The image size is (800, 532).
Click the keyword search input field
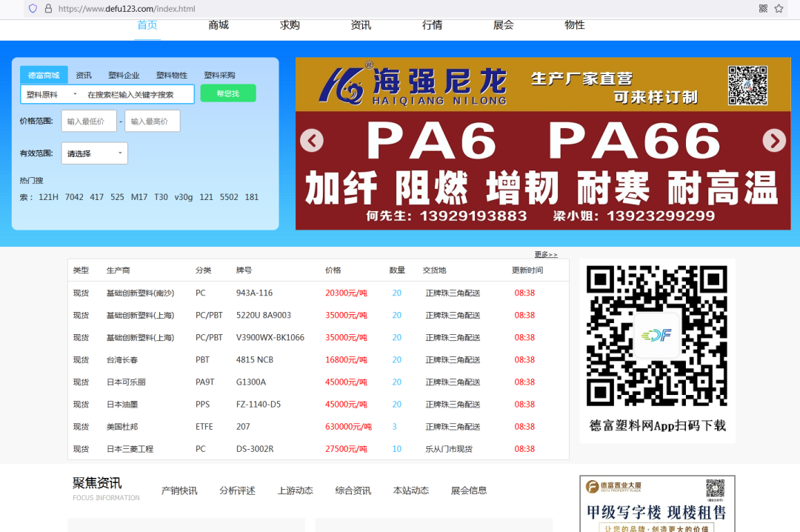click(139, 94)
